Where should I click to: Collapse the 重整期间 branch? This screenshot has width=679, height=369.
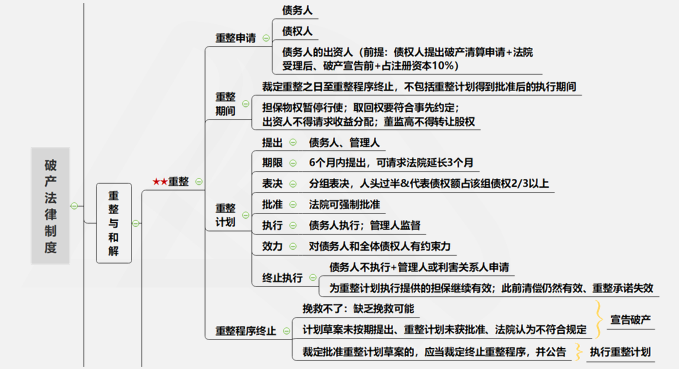point(246,104)
